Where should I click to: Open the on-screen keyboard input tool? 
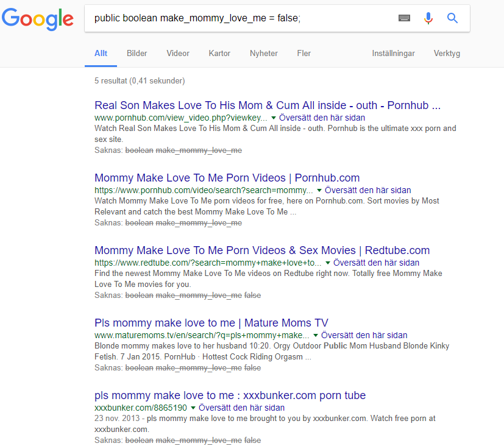(x=404, y=18)
